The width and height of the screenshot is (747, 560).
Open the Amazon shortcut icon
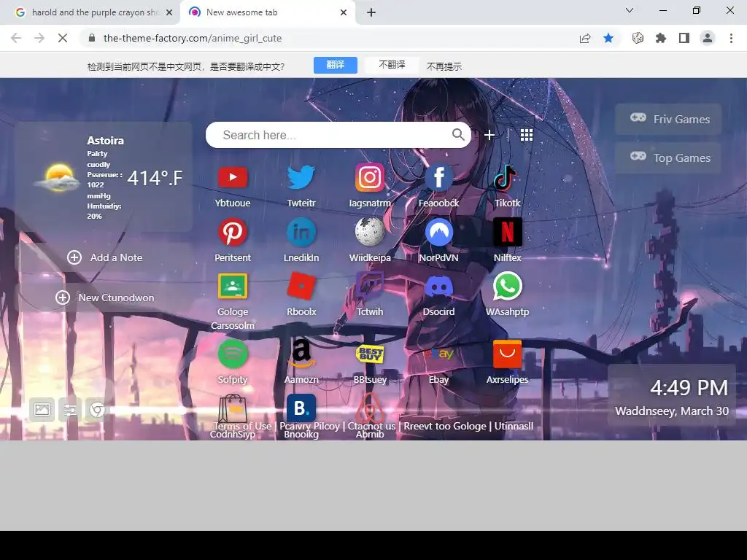click(301, 354)
